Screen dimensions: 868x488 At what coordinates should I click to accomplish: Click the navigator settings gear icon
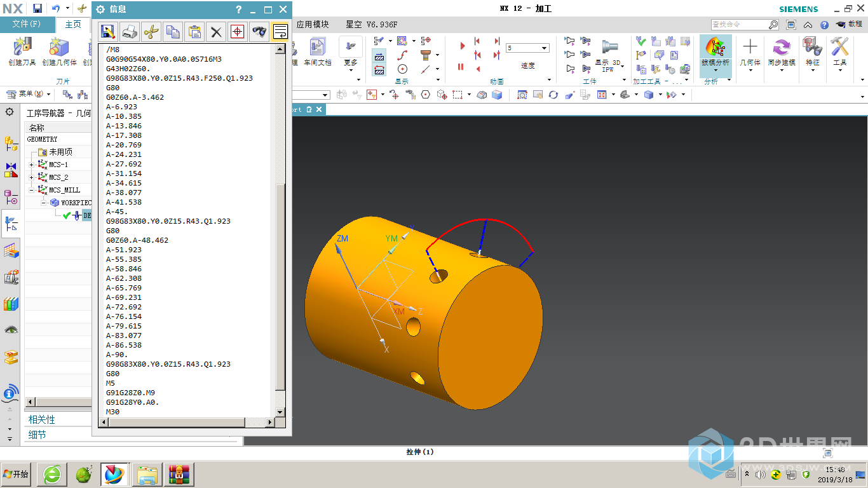10,112
